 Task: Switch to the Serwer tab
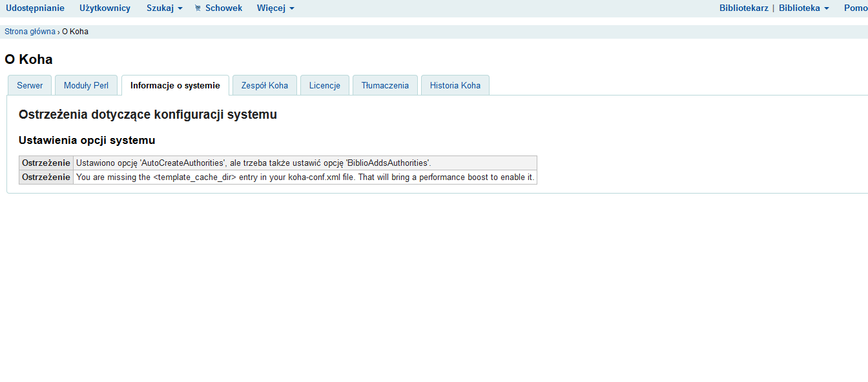pyautogui.click(x=30, y=85)
